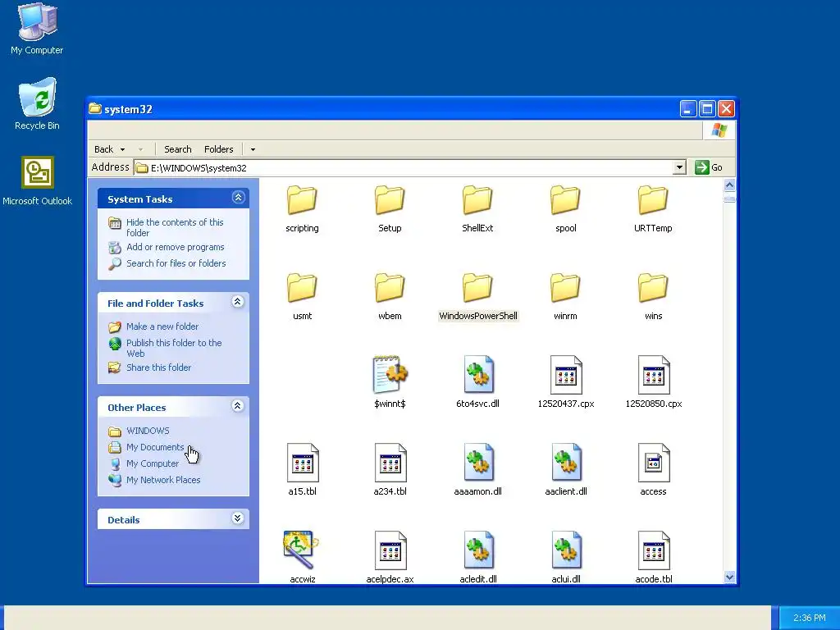840x630 pixels.
Task: Select acode.tbl file
Action: [654, 557]
